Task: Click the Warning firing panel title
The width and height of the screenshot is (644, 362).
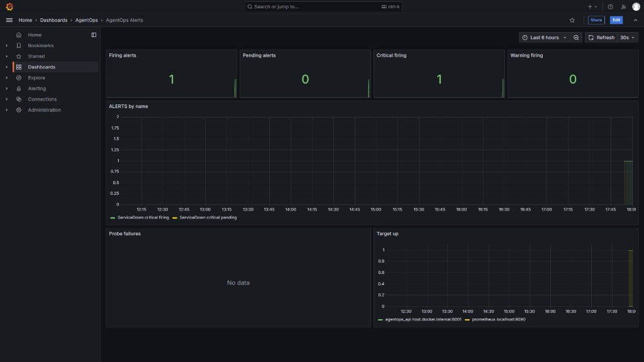Action: pyautogui.click(x=526, y=55)
